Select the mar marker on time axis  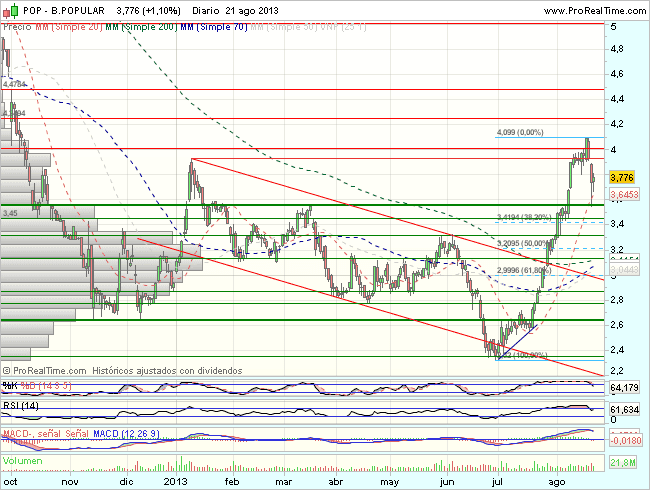pyautogui.click(x=284, y=482)
